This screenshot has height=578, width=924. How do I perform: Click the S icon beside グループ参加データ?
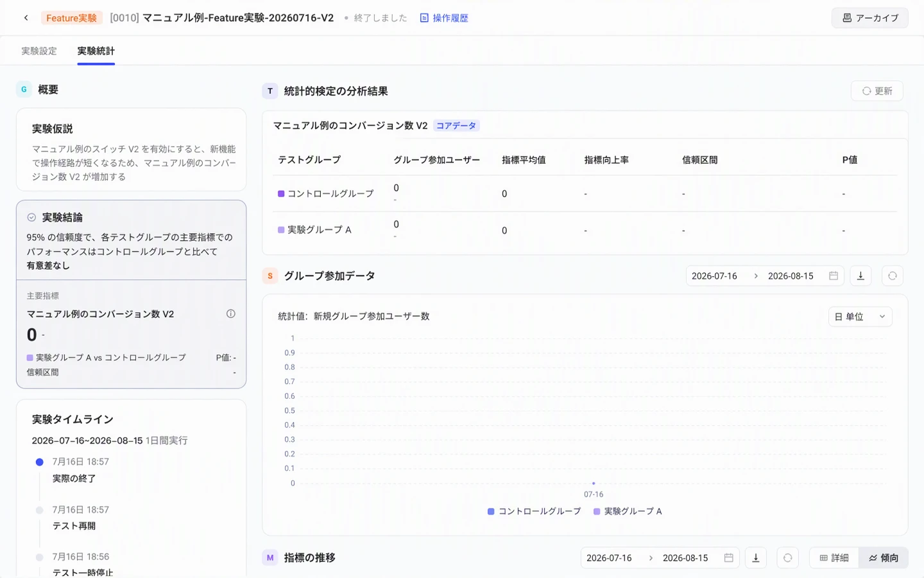point(270,276)
